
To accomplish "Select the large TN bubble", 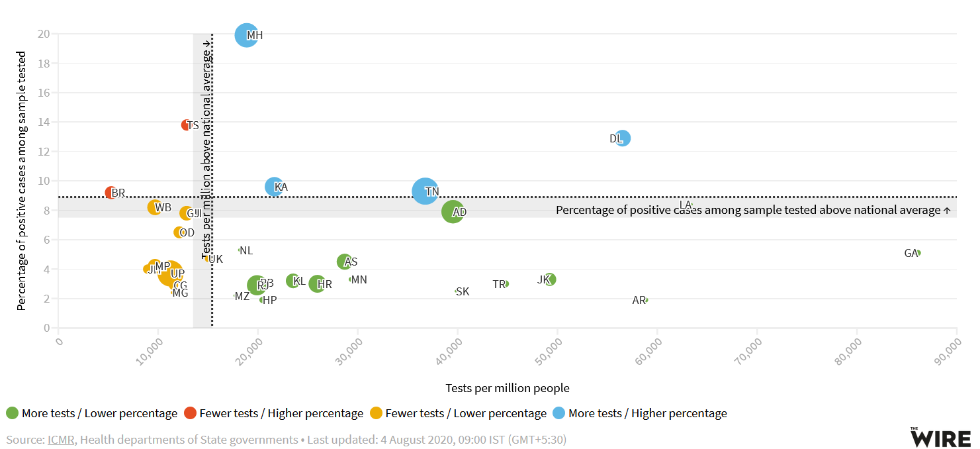I will pos(424,191).
